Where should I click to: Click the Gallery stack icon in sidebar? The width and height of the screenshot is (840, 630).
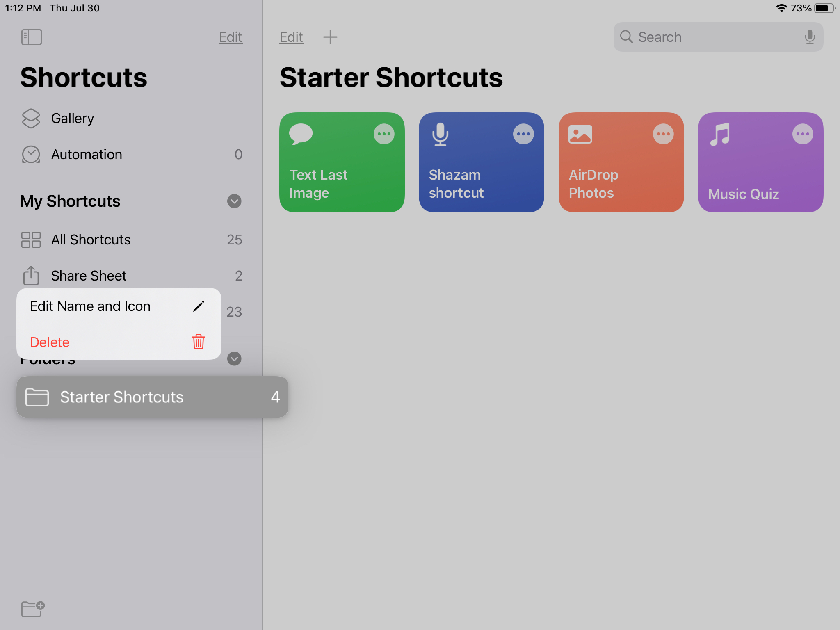(x=30, y=118)
